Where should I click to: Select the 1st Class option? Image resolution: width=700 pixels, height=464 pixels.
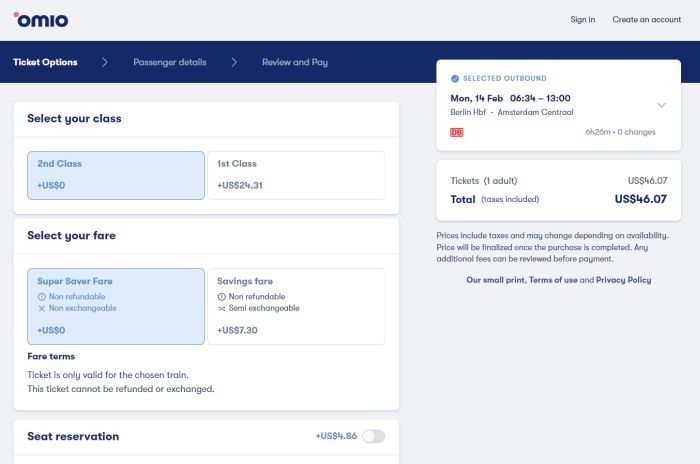tap(296, 176)
